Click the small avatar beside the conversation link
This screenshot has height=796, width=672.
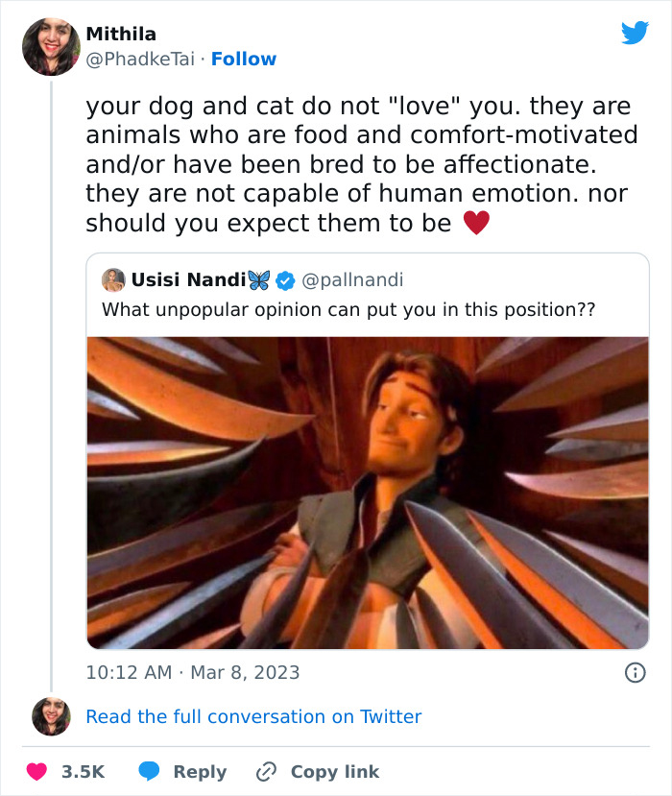53,716
